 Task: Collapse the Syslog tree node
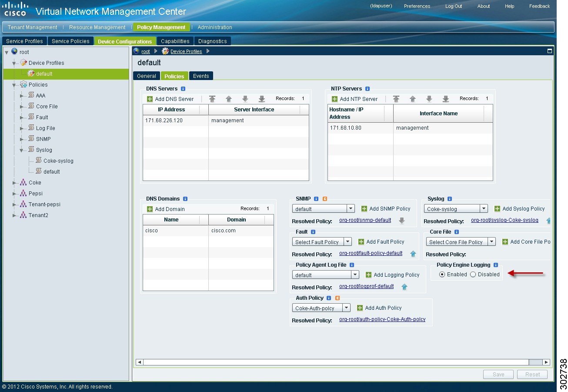coord(22,150)
